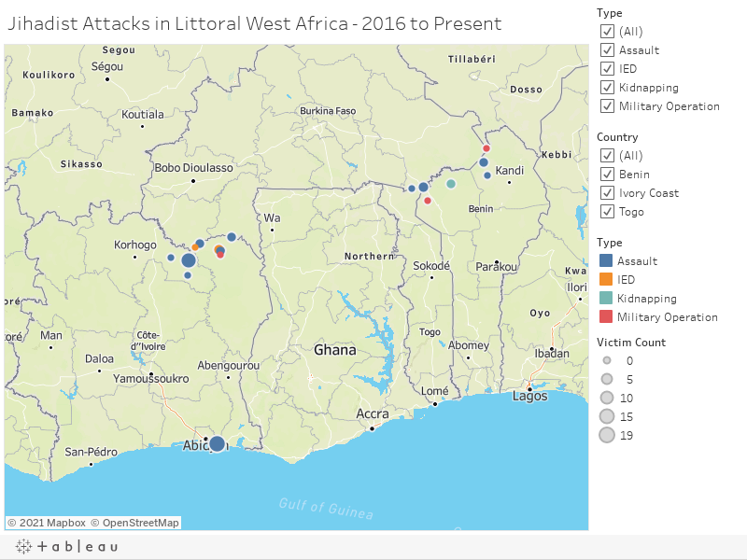The width and height of the screenshot is (747, 560).
Task: Uncheck "Assault" in the Type filter
Action: click(x=607, y=50)
